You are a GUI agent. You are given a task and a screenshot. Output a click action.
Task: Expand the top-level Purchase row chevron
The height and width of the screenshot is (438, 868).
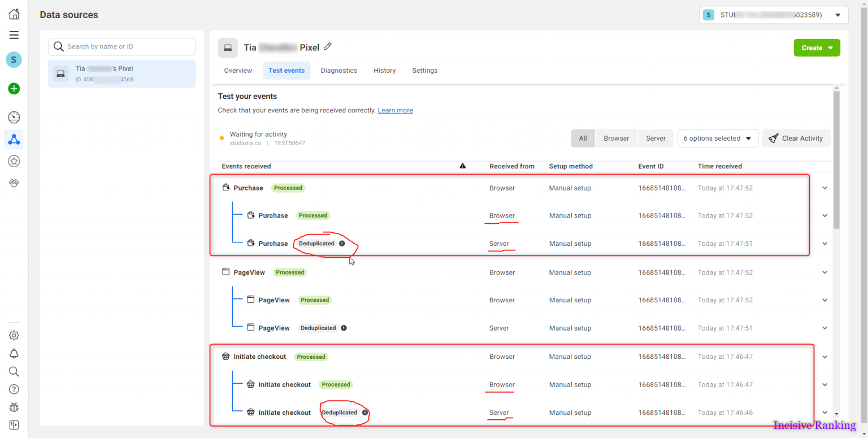click(x=824, y=188)
